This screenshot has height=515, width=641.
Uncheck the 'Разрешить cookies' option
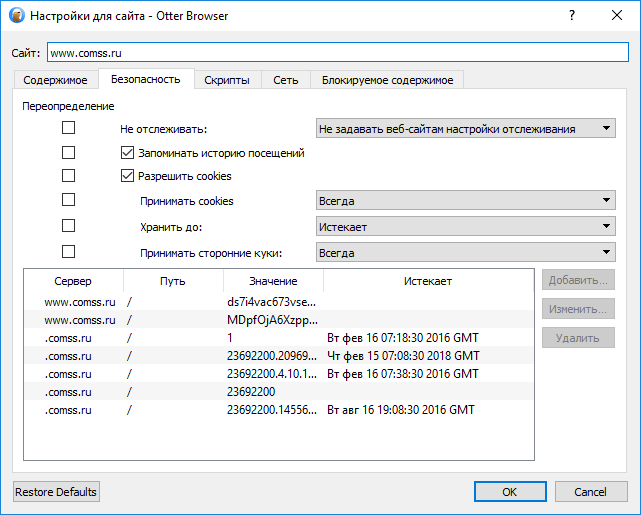tap(127, 176)
